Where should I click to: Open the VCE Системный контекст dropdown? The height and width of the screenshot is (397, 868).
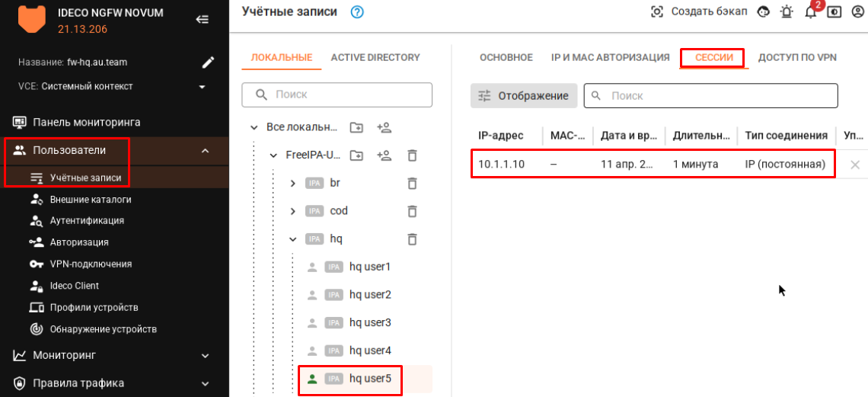(x=202, y=87)
